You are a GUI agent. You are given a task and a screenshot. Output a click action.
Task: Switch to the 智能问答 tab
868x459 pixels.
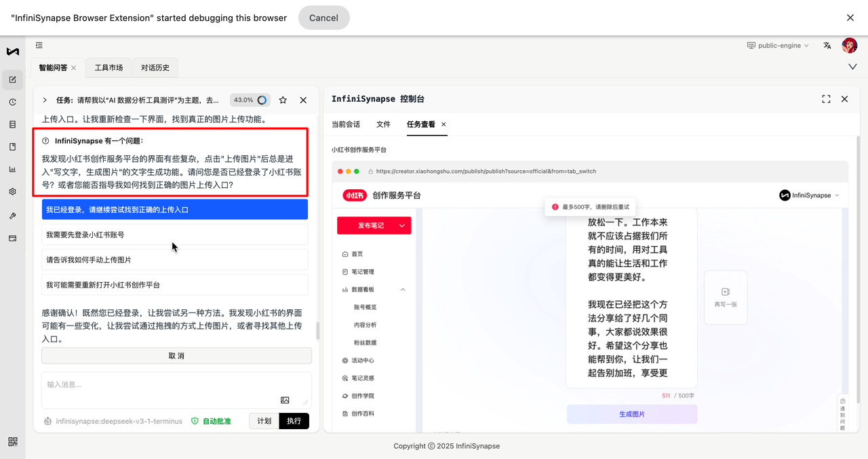[x=53, y=68]
